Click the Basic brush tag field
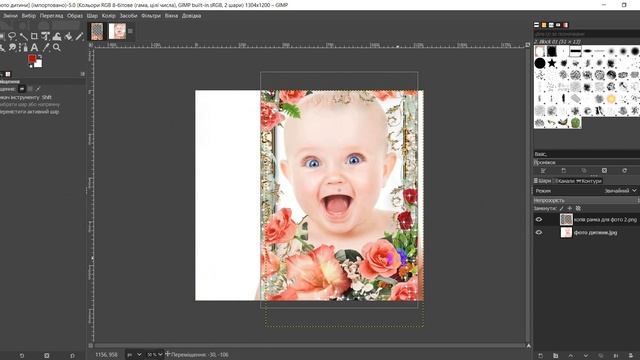 (x=586, y=154)
